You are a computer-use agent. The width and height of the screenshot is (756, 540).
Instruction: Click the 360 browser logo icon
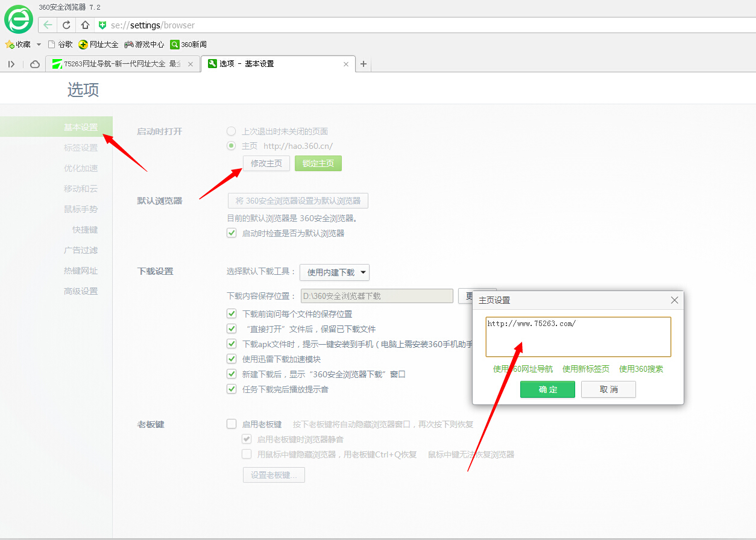19,19
